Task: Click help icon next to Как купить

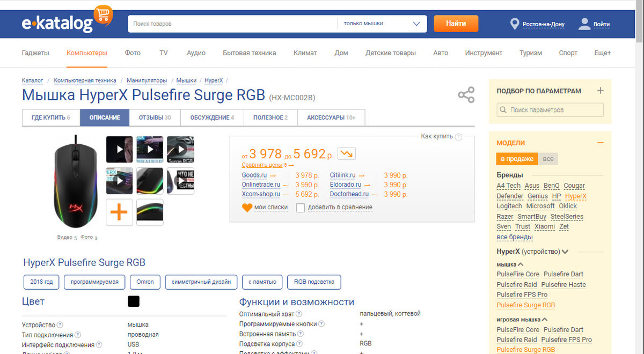Action: [458, 137]
